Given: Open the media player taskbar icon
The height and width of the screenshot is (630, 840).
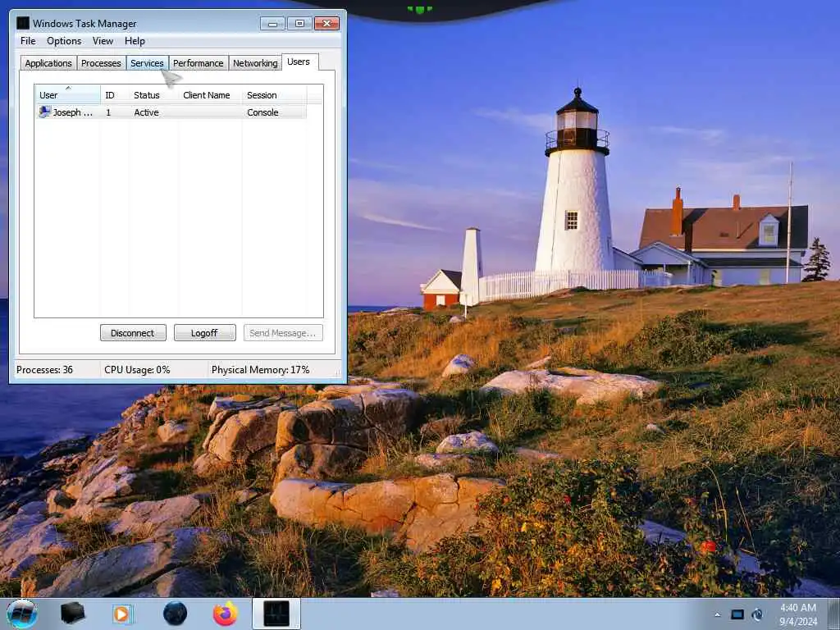Looking at the screenshot, I should 122,614.
